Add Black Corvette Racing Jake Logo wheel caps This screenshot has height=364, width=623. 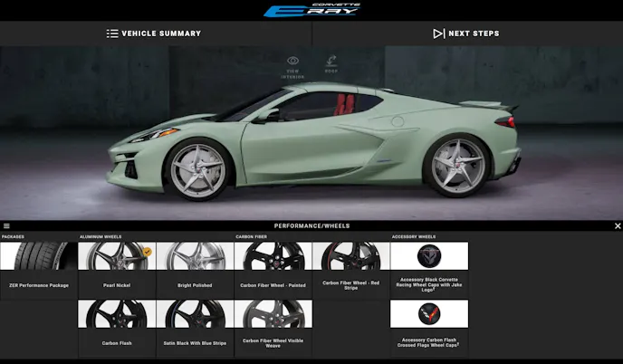coord(429,256)
